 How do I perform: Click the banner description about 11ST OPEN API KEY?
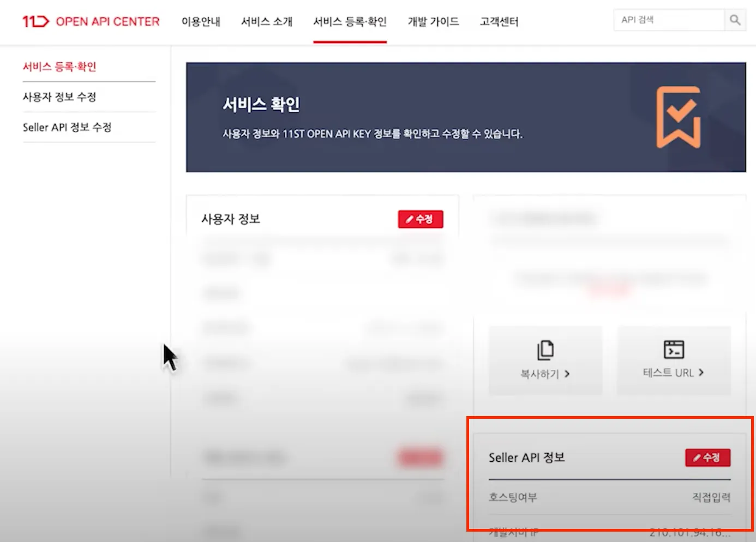373,134
